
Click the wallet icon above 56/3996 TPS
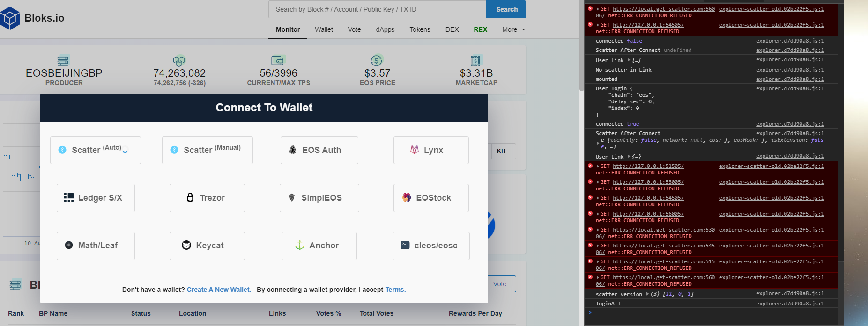[x=278, y=60]
